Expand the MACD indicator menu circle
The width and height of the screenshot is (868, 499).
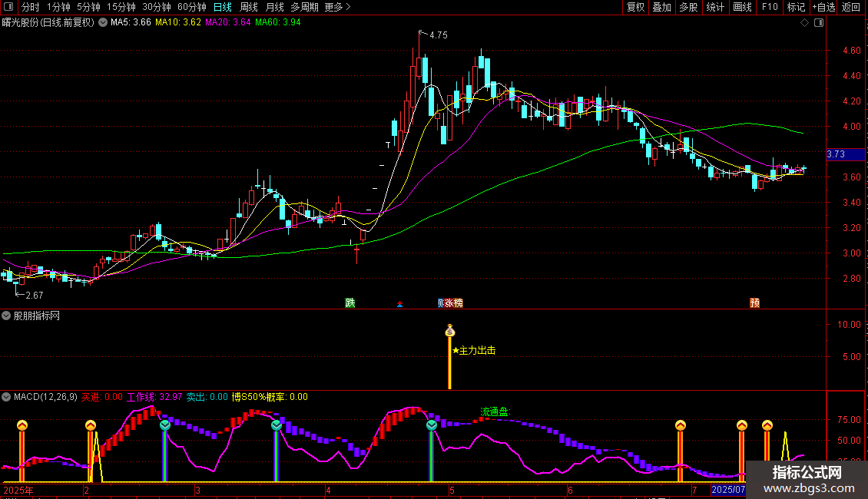point(6,397)
